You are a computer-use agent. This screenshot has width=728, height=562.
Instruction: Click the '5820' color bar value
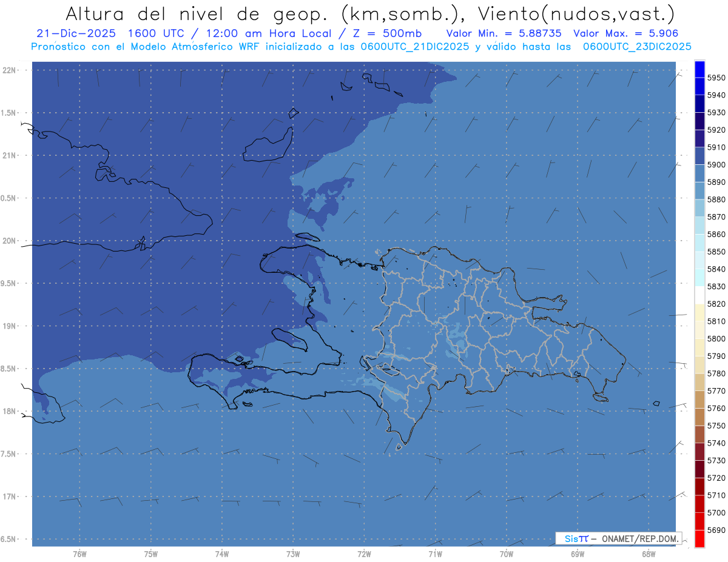coord(716,304)
